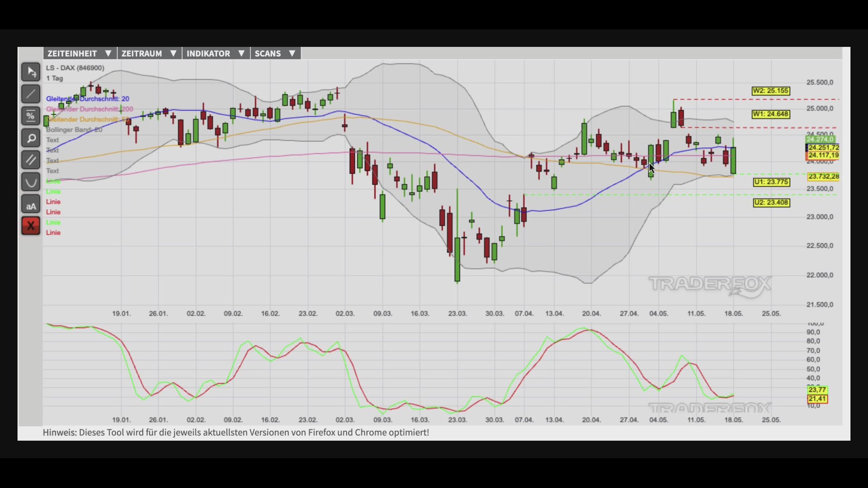Viewport: 868px width, 488px height.
Task: Open the INDIKATOR dropdown menu
Action: [x=216, y=53]
